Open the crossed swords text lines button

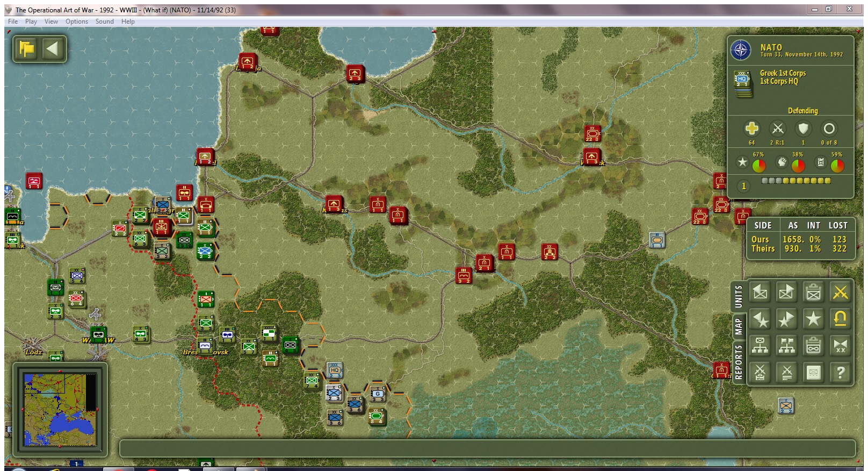[x=786, y=372]
